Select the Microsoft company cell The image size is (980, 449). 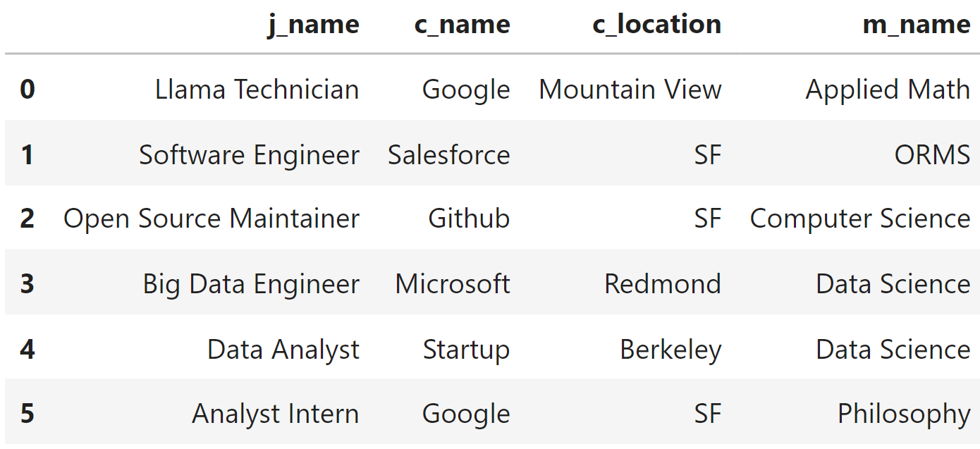pos(452,284)
